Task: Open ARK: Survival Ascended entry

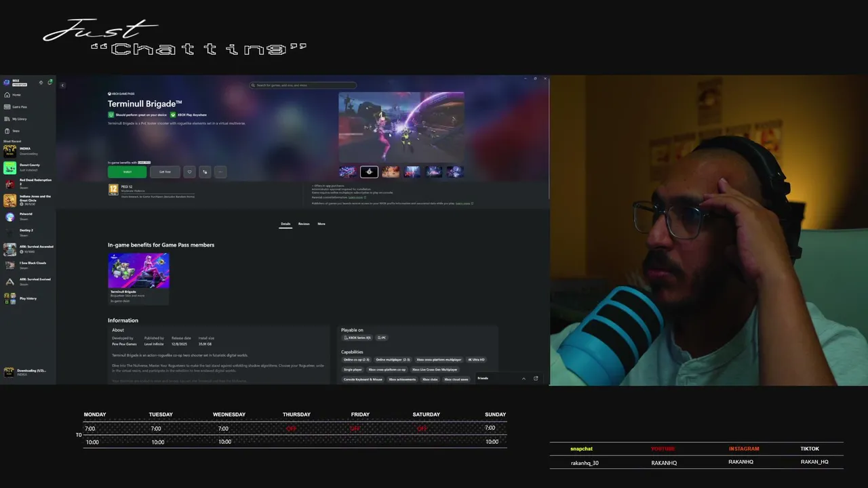Action: (x=27, y=249)
